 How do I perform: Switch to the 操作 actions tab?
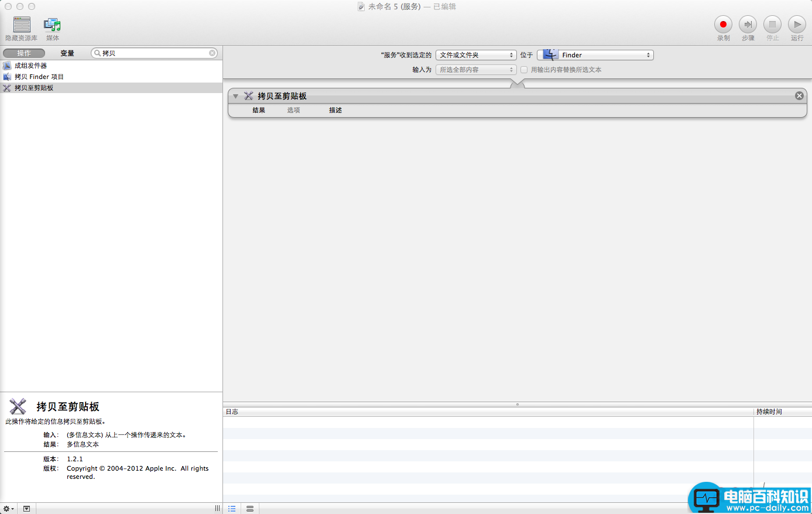coord(24,53)
